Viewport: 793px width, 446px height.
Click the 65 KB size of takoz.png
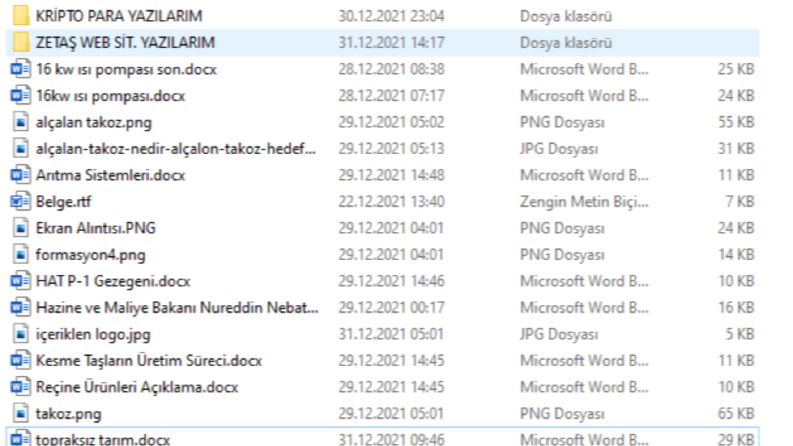[736, 413]
